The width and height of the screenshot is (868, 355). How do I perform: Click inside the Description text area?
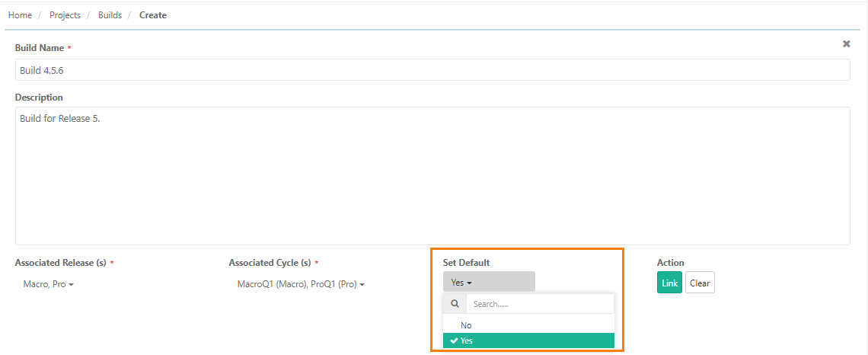432,175
